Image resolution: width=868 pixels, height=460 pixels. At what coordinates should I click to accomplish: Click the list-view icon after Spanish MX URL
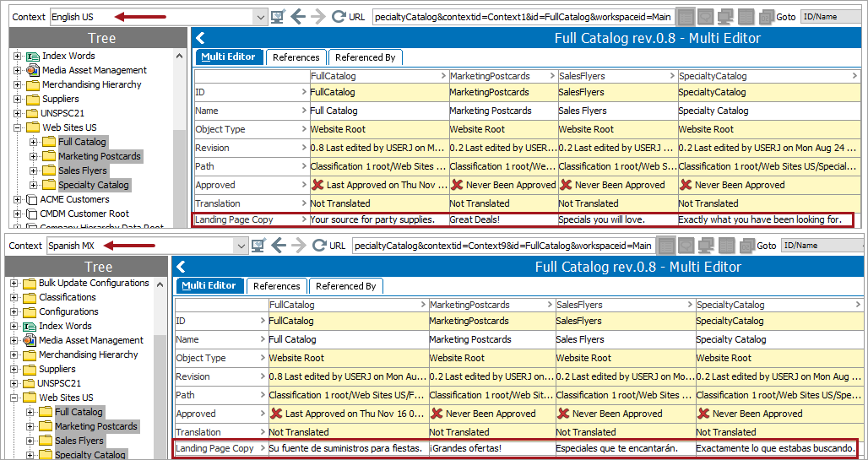[x=666, y=246]
